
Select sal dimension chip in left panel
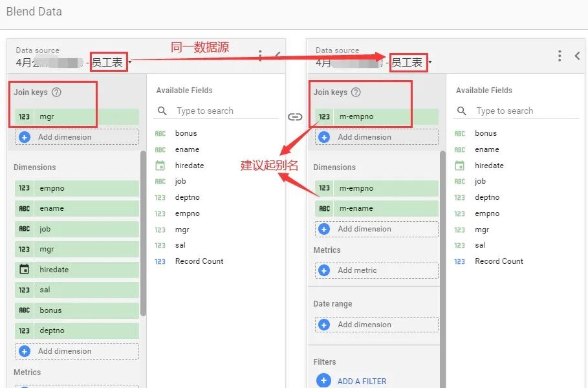pos(77,290)
